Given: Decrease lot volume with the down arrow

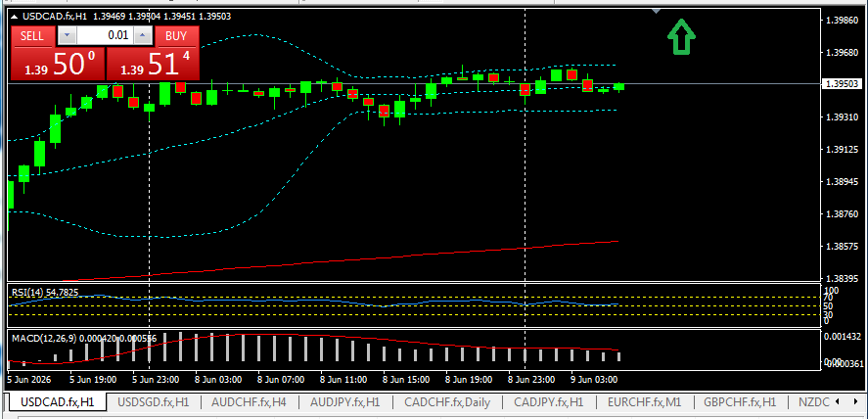Looking at the screenshot, I should click(x=67, y=36).
